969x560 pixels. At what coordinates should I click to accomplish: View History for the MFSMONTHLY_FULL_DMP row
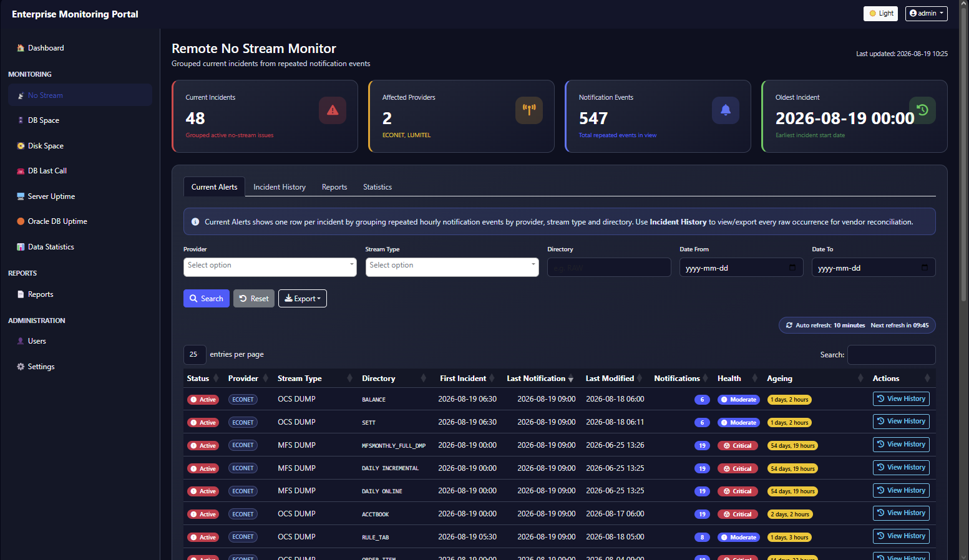(x=901, y=445)
